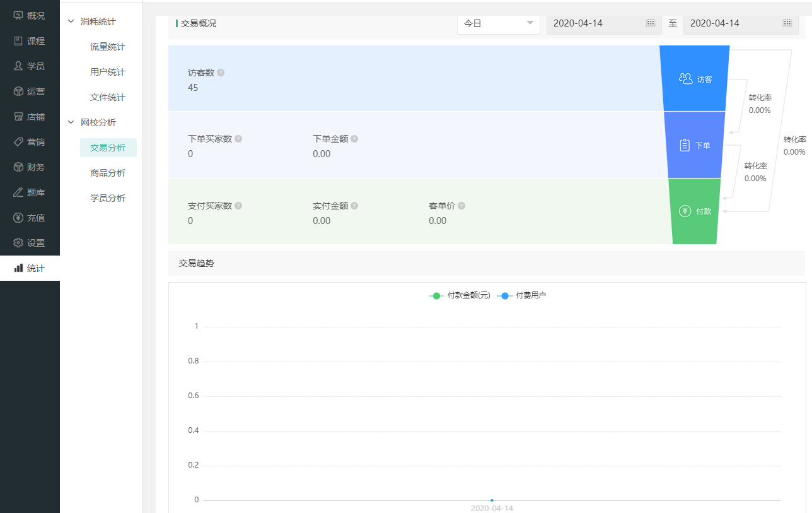Click help icon next to 支付买家数
Viewport: 812px width, 513px height.
[x=238, y=206]
